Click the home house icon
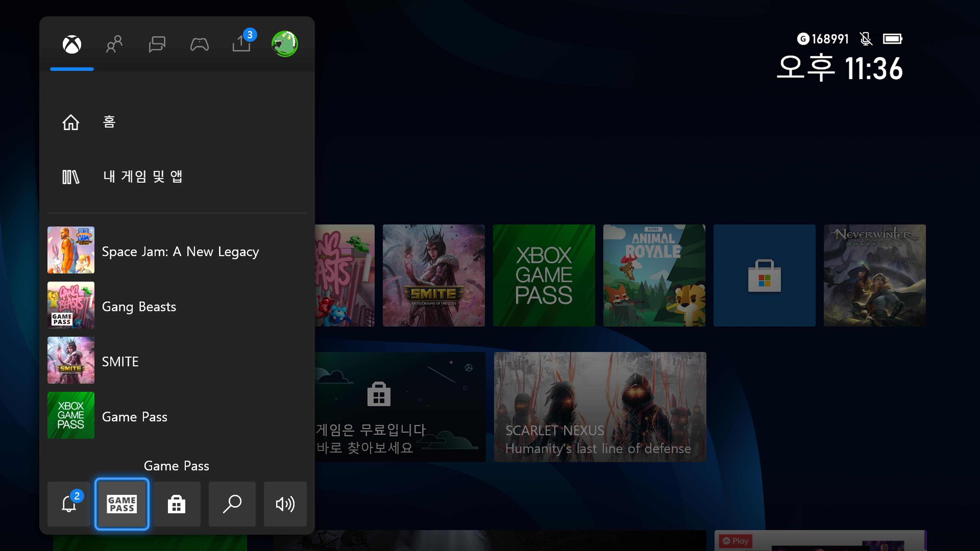The height and width of the screenshot is (551, 980). click(71, 122)
